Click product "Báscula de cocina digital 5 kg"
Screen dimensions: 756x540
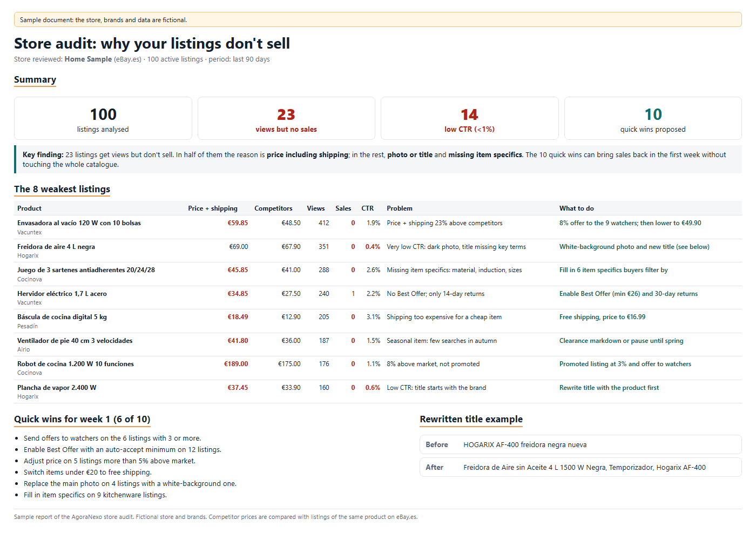pyautogui.click(x=62, y=317)
